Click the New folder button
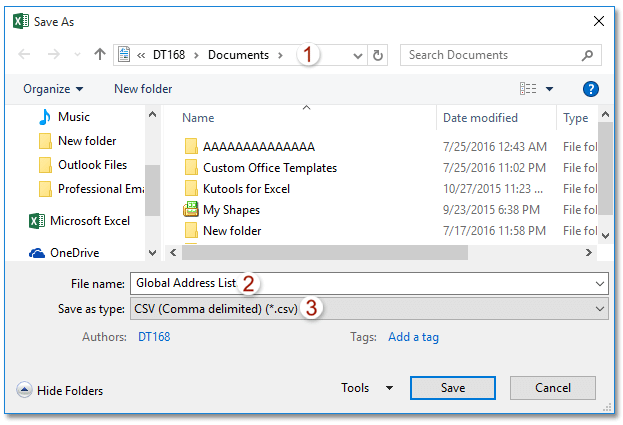 pos(143,89)
